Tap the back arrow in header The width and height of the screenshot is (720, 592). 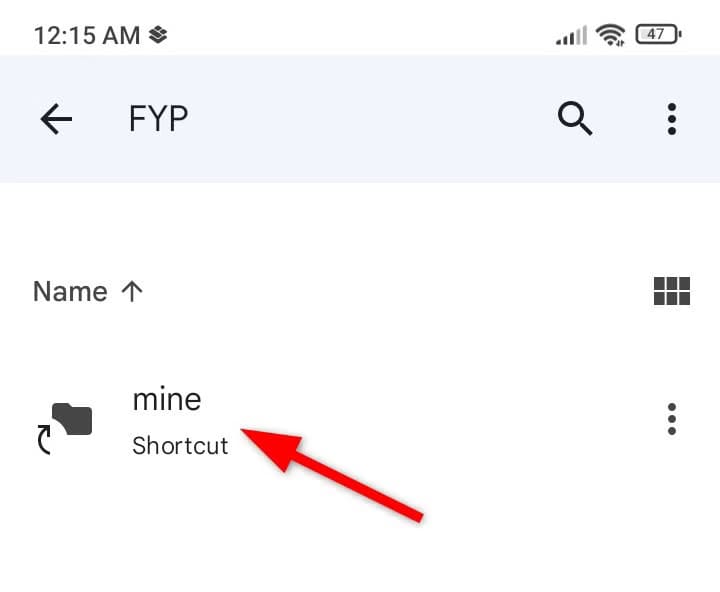pos(56,120)
